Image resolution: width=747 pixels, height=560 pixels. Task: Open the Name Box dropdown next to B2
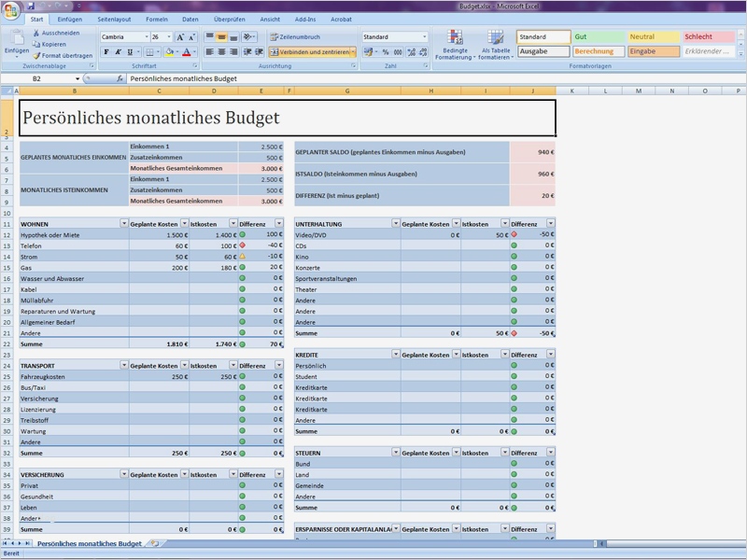coord(78,78)
